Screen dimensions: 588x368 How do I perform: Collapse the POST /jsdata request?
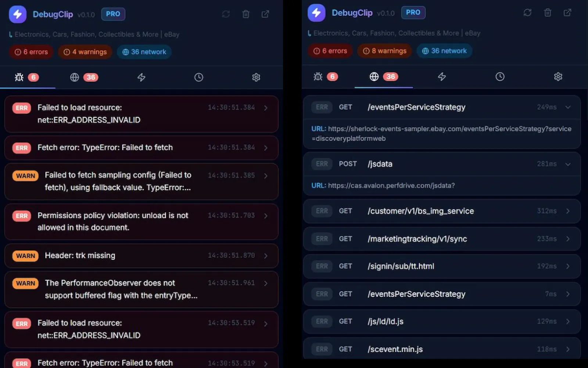click(568, 164)
